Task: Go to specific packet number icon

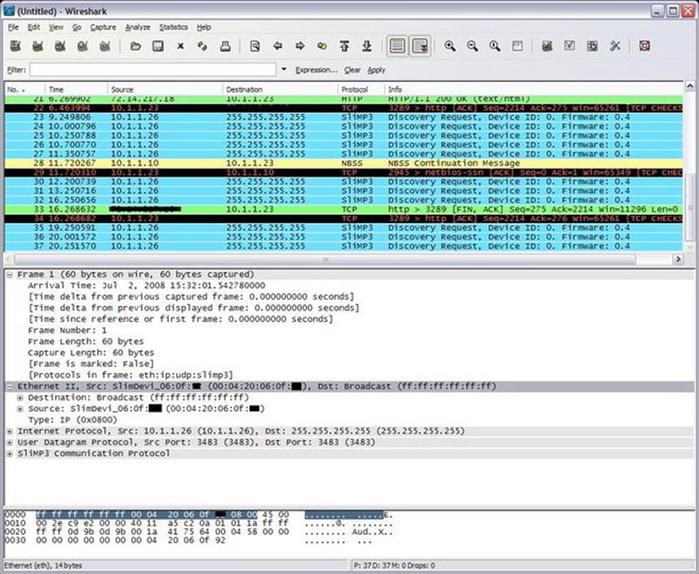Action: click(x=322, y=46)
